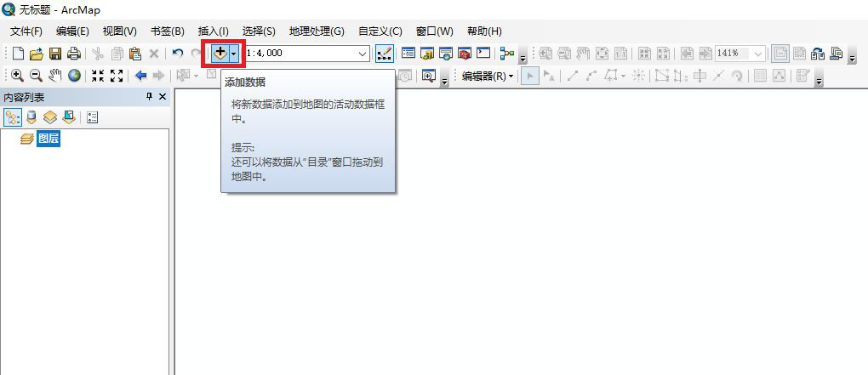Close the 内容列表 panel
868x375 pixels.
tap(163, 97)
